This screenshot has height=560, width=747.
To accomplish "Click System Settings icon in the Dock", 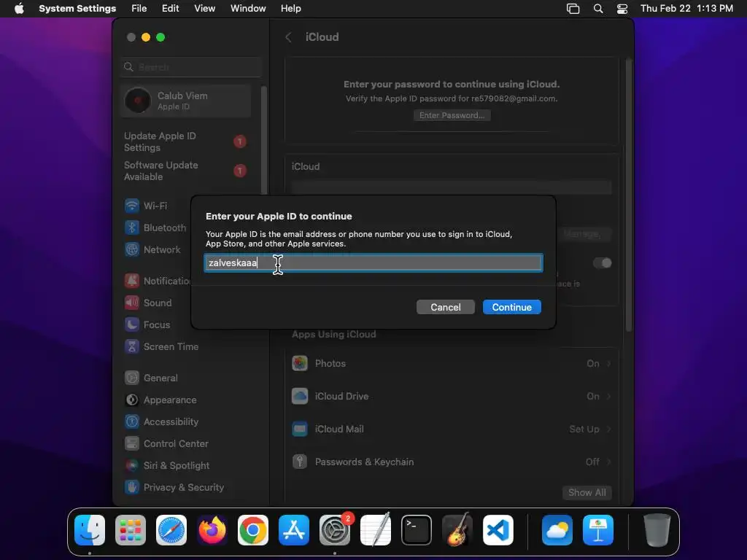I will (x=335, y=530).
